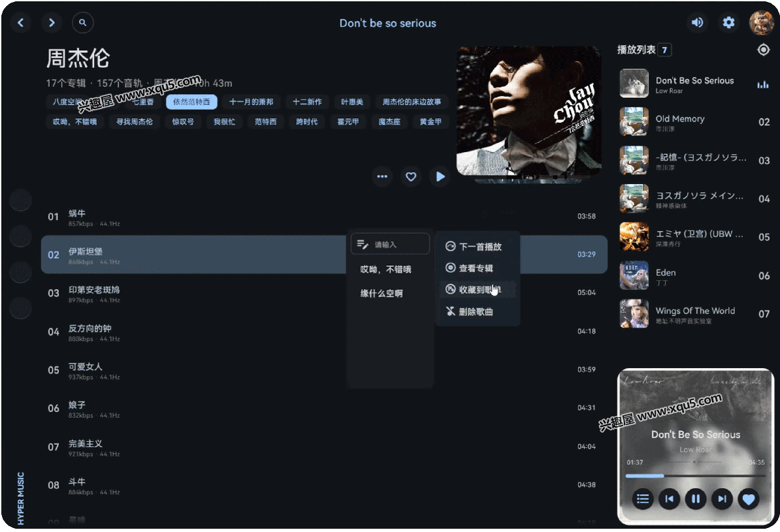
Task: Click the Don't be so serious title bar text
Action: point(387,23)
